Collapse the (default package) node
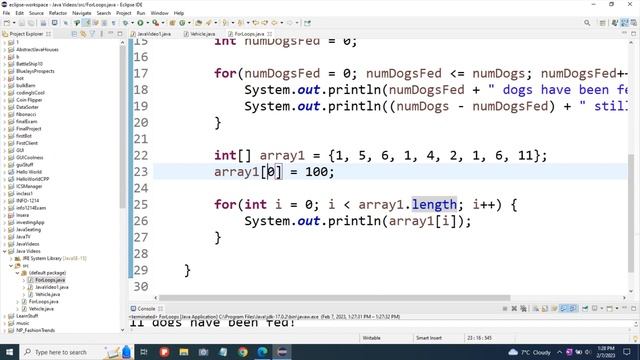 [18, 273]
